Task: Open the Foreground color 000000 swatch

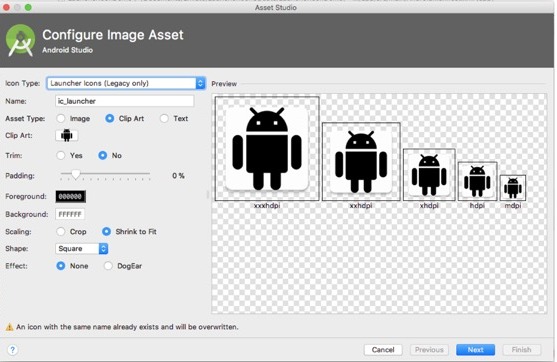Action: [x=70, y=196]
